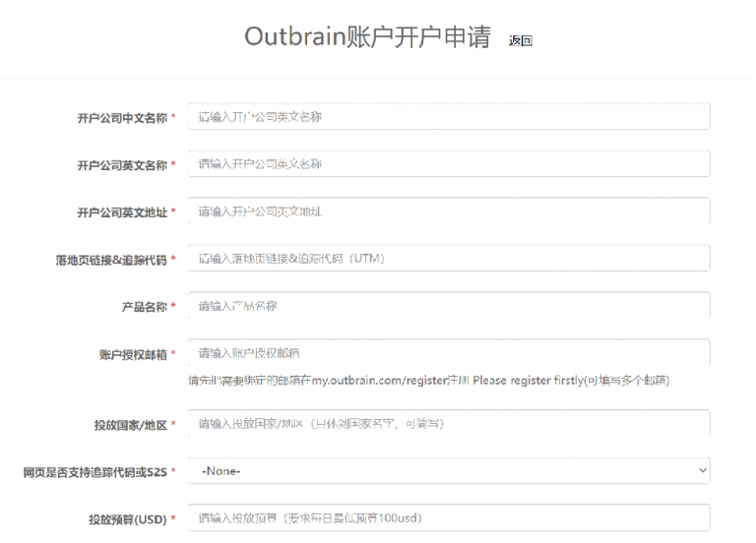The height and width of the screenshot is (543, 756).
Task: Select the 开户公司英文地址 text box
Action: pos(449,211)
